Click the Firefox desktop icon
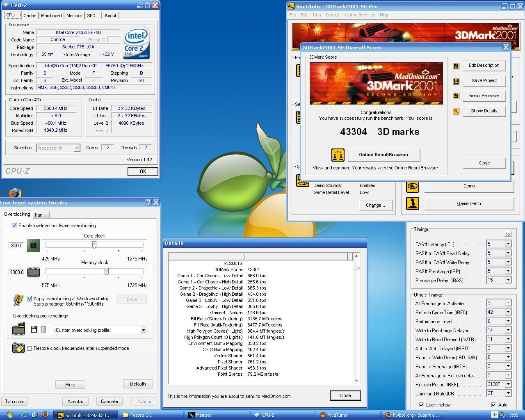The height and width of the screenshot is (420, 525). [15, 193]
